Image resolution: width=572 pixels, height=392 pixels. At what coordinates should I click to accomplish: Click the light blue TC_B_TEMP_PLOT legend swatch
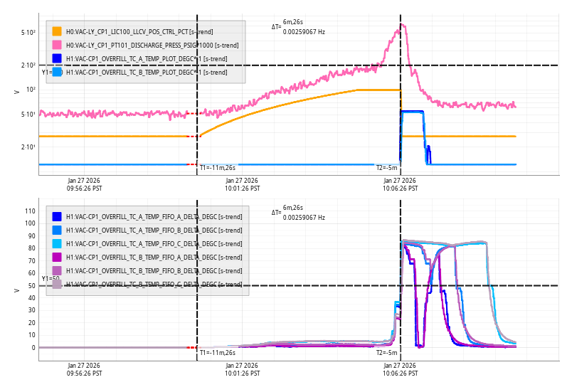[57, 72]
